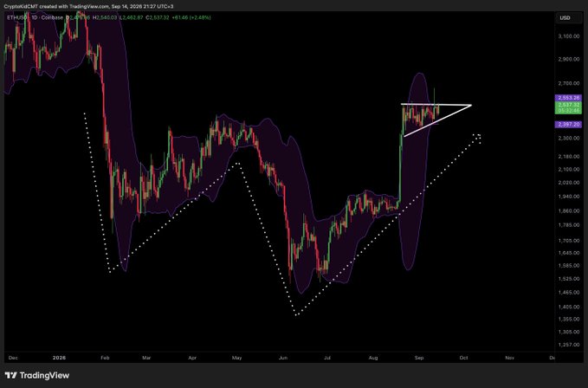The height and width of the screenshot is (388, 588).
Task: Click the Oct label on time axis
Action: [x=463, y=358]
